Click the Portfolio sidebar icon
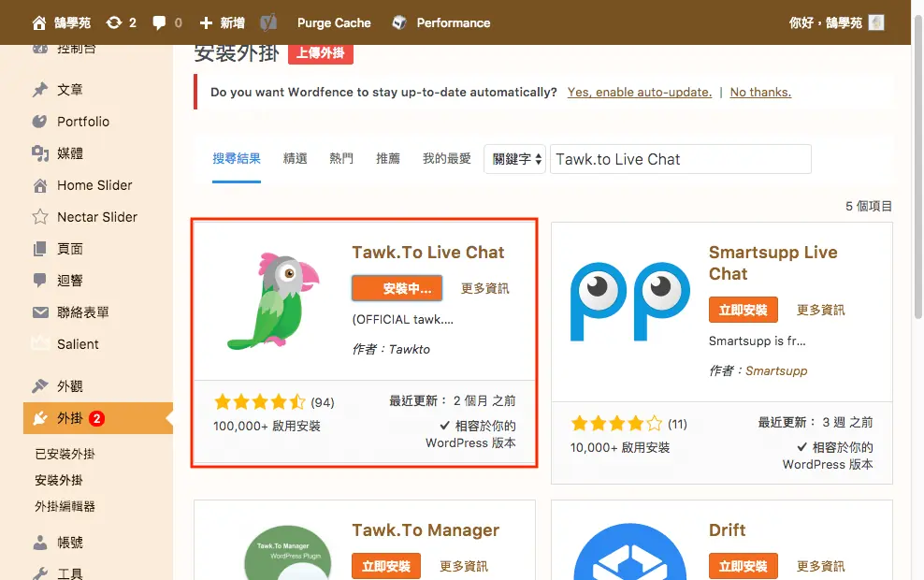Screen dimensions: 924x580 tap(40, 122)
